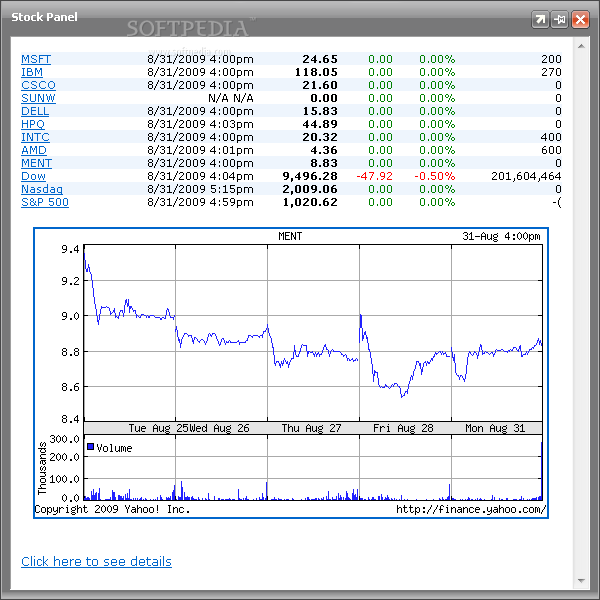The height and width of the screenshot is (600, 600).
Task: Open the MENT ticker link
Action: tap(36, 163)
